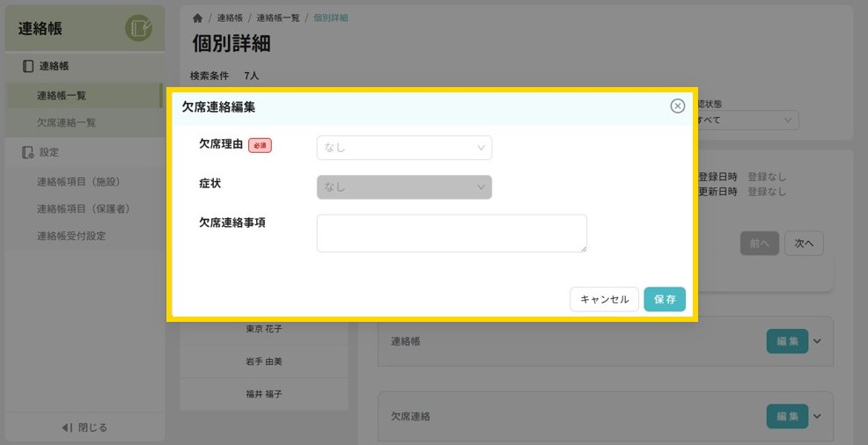Type in the 欠席連絡事項 text area
This screenshot has width=868, height=445.
(452, 233)
